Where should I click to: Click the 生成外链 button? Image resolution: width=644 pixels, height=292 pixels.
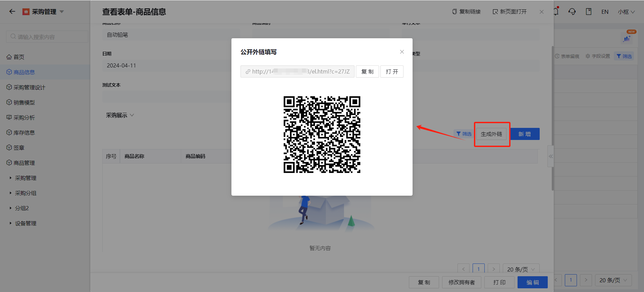pyautogui.click(x=491, y=134)
